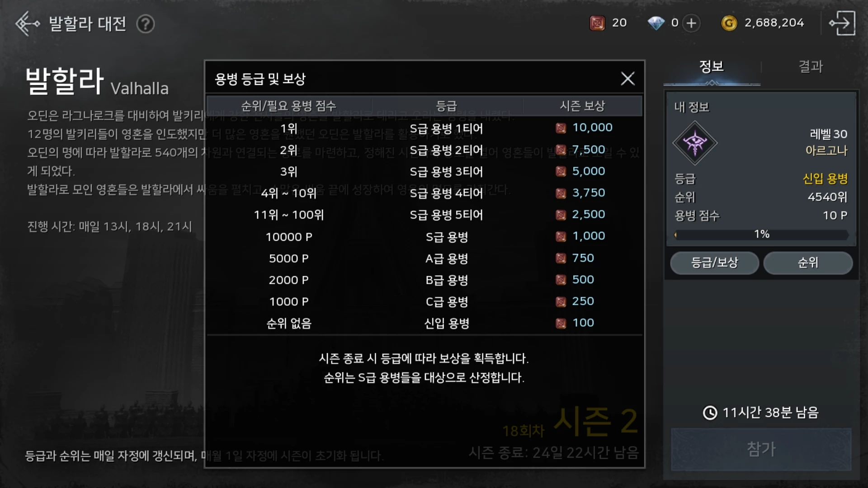
Task: Switch to the 정보 tab
Action: [712, 67]
